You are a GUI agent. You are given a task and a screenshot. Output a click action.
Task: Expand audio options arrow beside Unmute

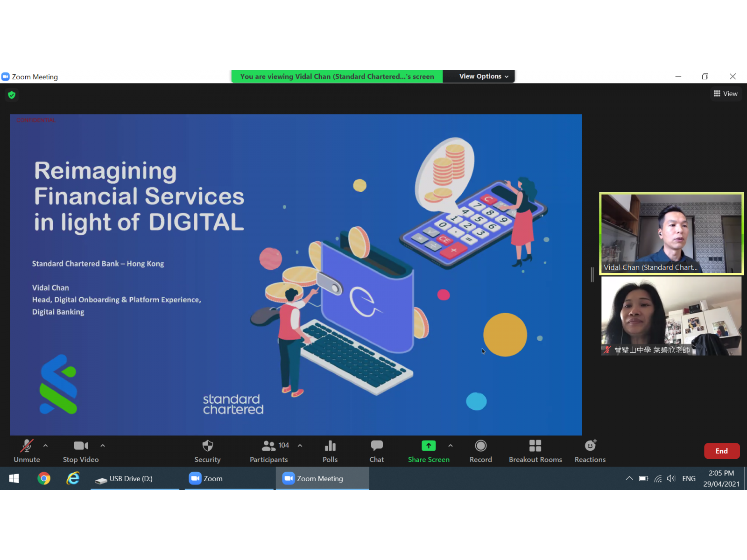click(x=45, y=446)
